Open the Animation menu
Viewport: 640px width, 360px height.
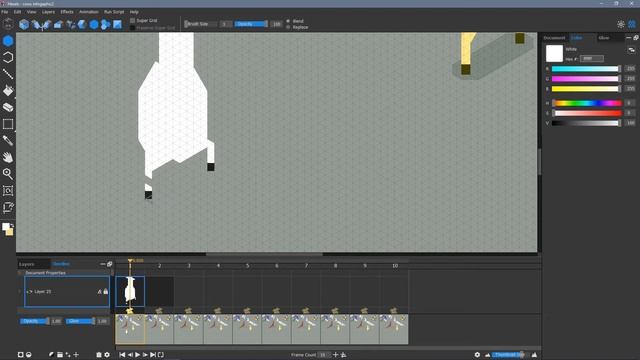(x=89, y=12)
